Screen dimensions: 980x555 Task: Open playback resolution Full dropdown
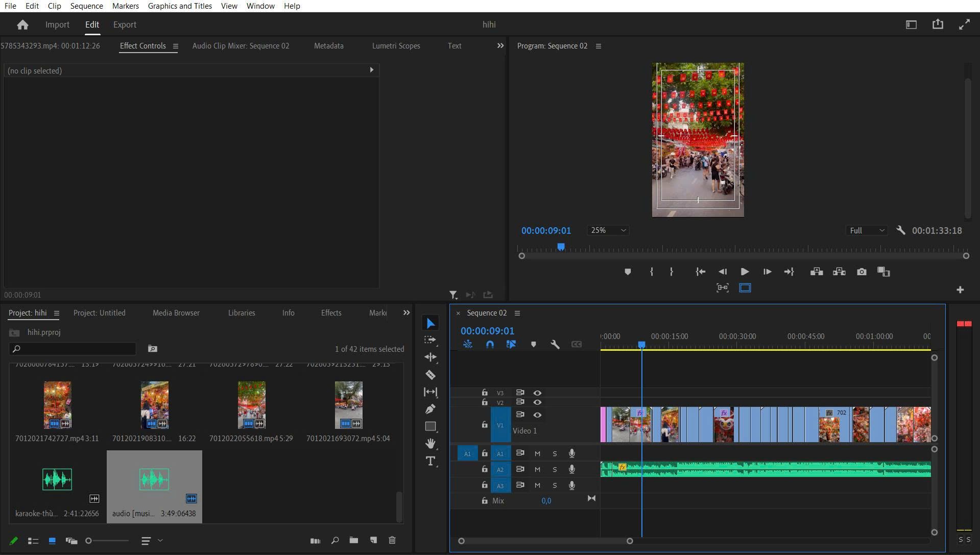[867, 230]
